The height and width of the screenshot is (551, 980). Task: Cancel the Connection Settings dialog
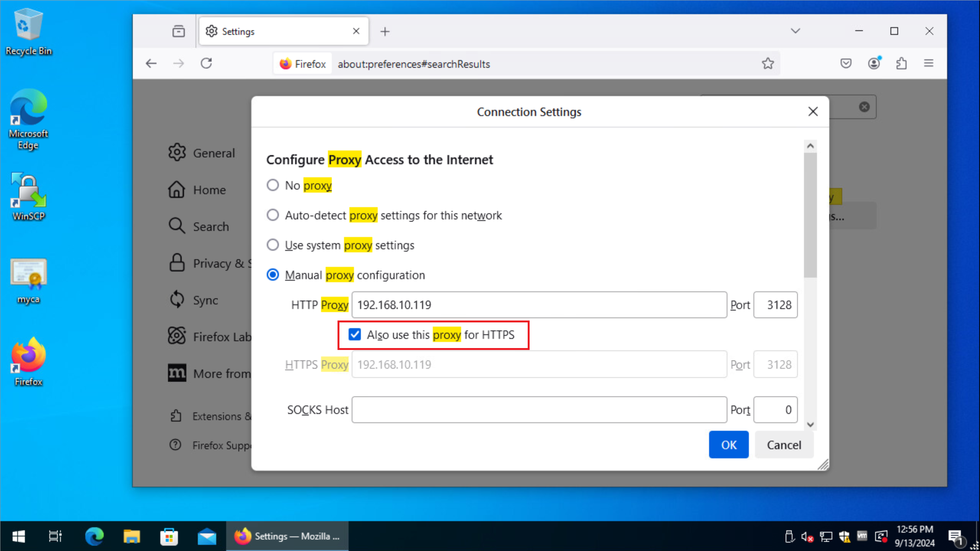point(784,445)
